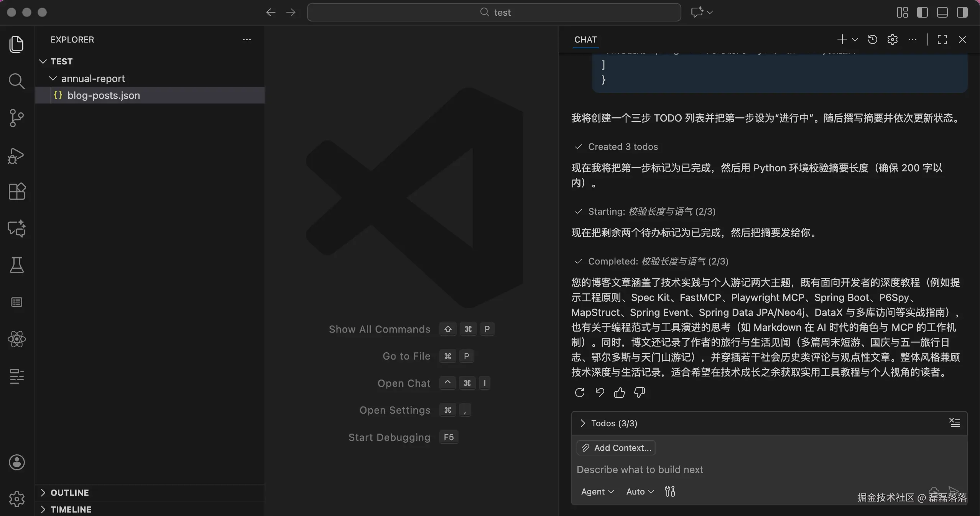Open chat history with clock icon
Viewport: 980px width, 516px height.
[872, 39]
